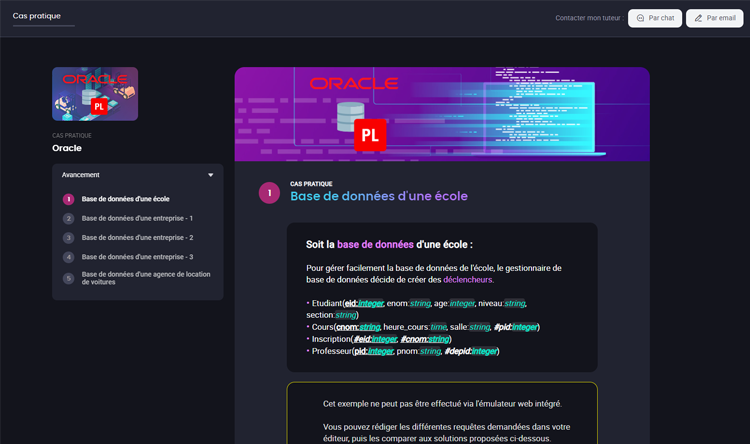The image size is (750, 444).
Task: Click the step 4 circle icon in sidebar
Action: point(68,257)
